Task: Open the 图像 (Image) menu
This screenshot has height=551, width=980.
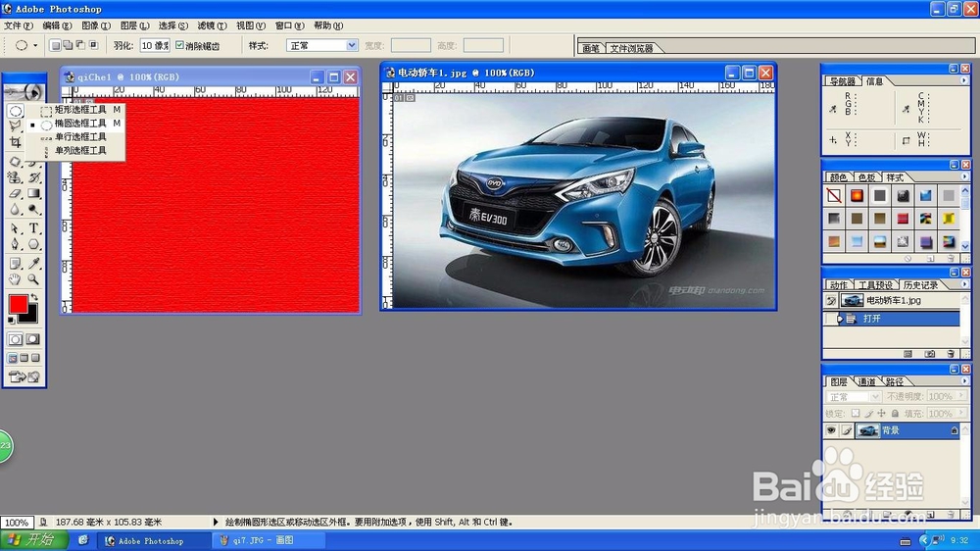Action: pyautogui.click(x=96, y=25)
